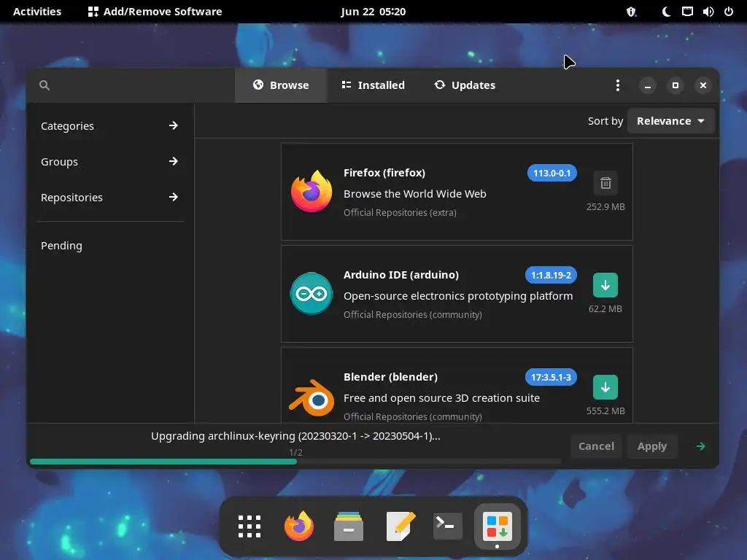The height and width of the screenshot is (560, 747).
Task: Open Text Editor from the dock
Action: click(x=399, y=526)
